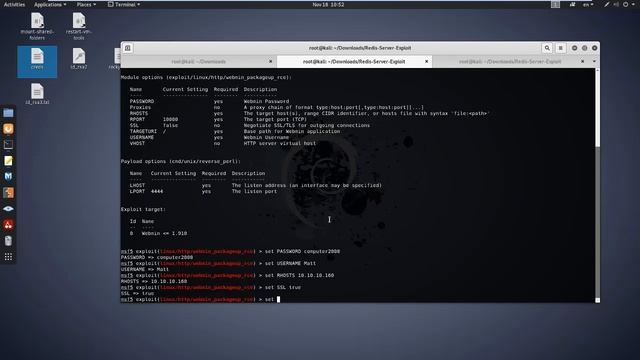Viewport: 640px width, 360px height.
Task: Click the pen icon in the system tray
Action: pyautogui.click(x=607, y=4)
